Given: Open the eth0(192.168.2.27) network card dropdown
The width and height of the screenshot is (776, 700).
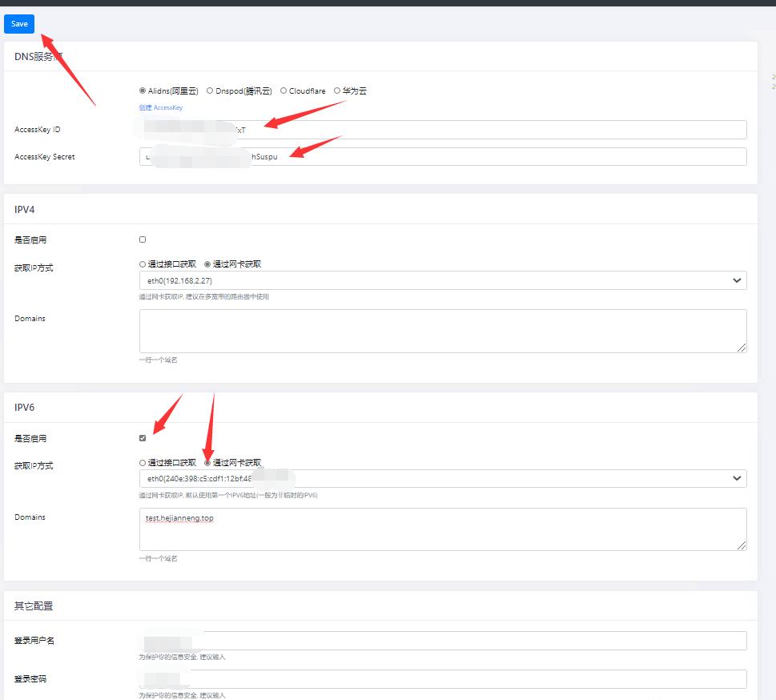Looking at the screenshot, I should [x=443, y=280].
